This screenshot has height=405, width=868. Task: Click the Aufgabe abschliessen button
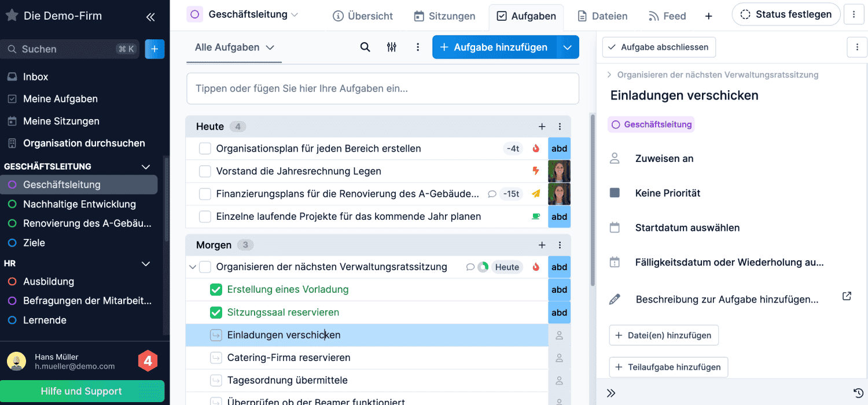click(x=659, y=47)
